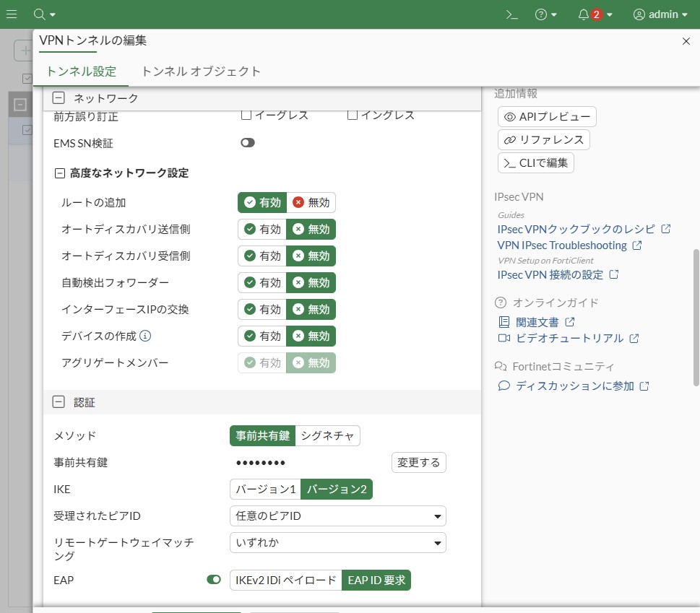
Task: Enable the イーグレス checkbox
Action: (246, 115)
